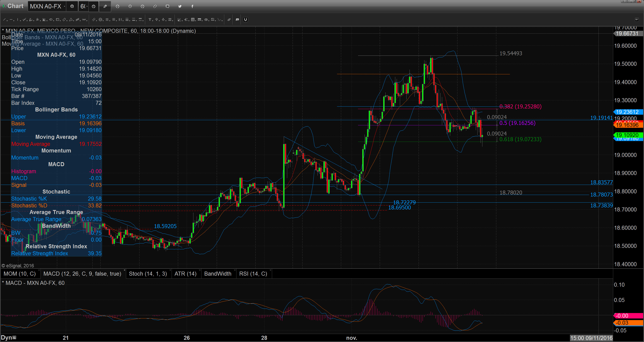Click the speech bubble comment icon
The width and height of the screenshot is (644, 342).
167,6
